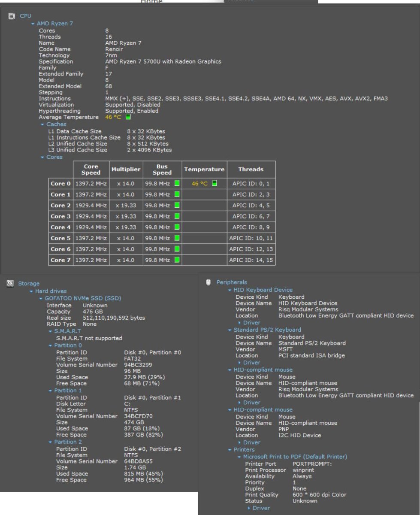Select the CPU section heading
This screenshot has height=515, width=420.
point(25,16)
